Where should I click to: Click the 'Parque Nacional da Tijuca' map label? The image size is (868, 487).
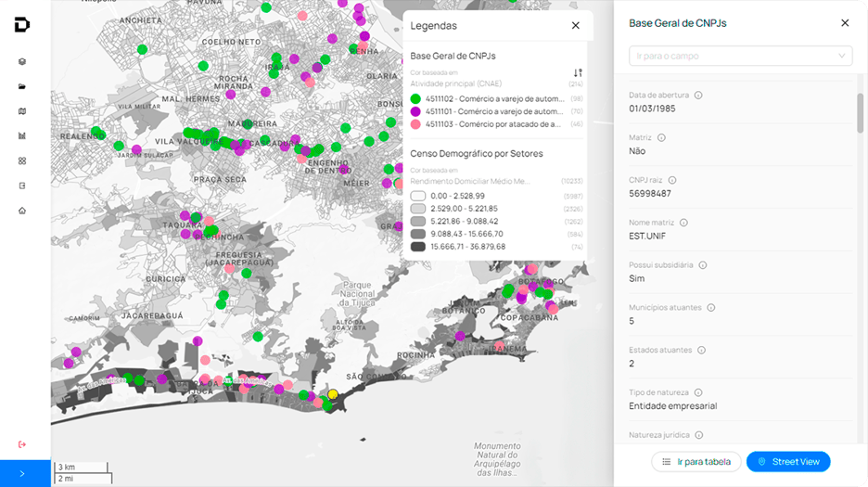(x=357, y=294)
